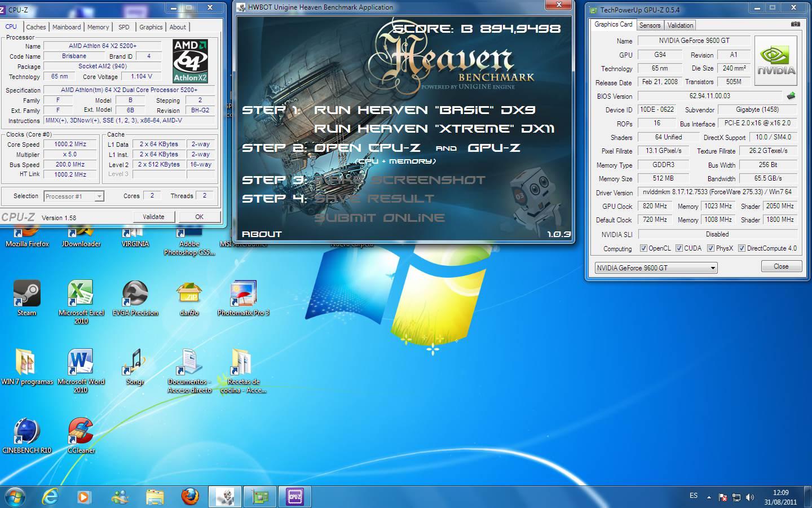Click the GPU-Z screenshot camera icon
Image resolution: width=812 pixels, height=508 pixels.
(795, 24)
